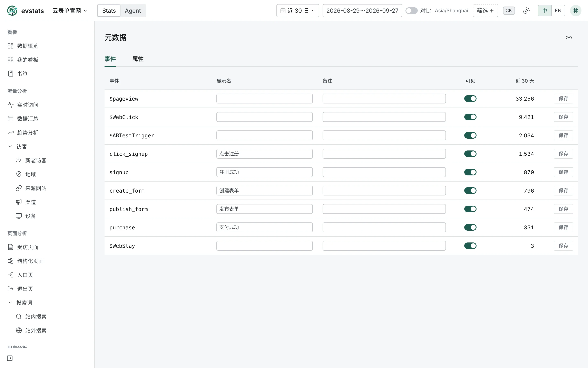588x368 pixels.
Task: Click the publish_form display name field
Action: pos(264,209)
